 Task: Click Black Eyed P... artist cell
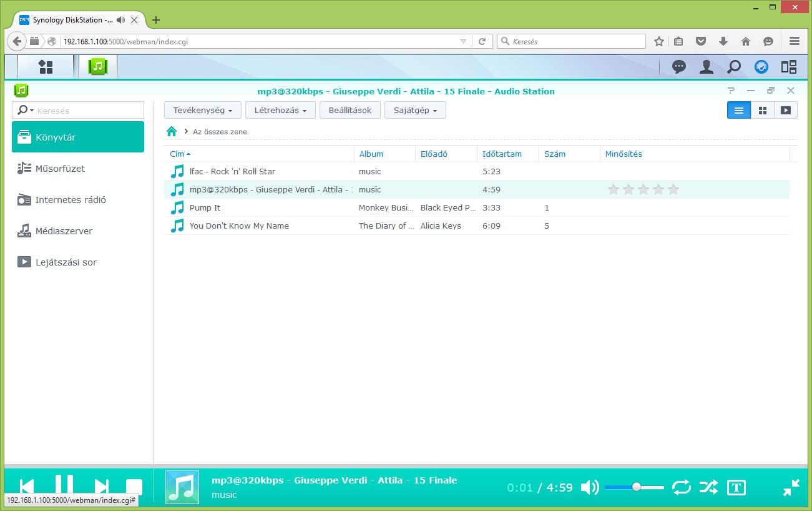click(448, 207)
